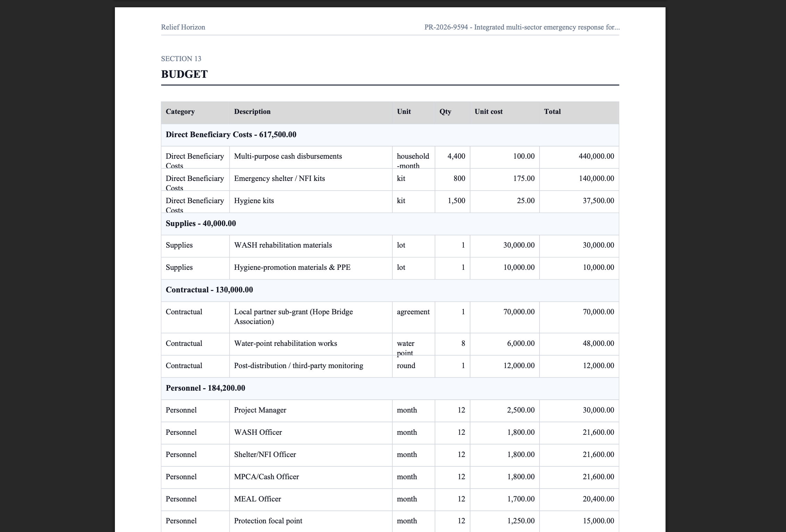Click the 'MEAL Officer' description
786x532 pixels.
pyautogui.click(x=257, y=499)
